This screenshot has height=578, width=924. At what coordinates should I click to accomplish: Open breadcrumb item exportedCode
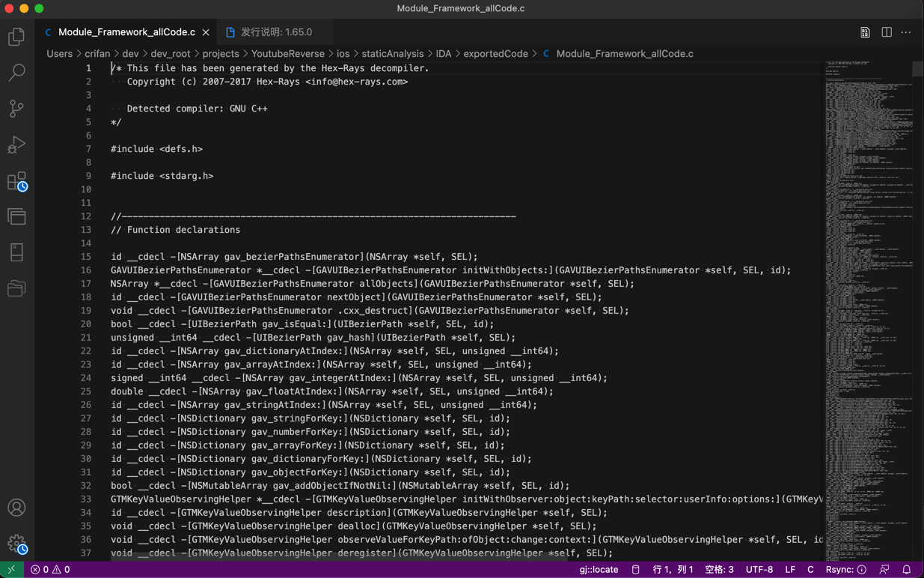click(x=495, y=53)
